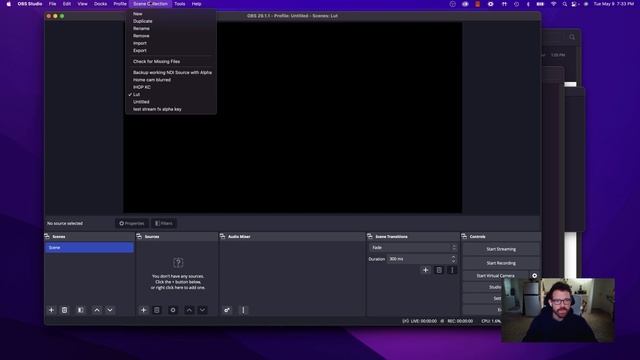Select Scene in the Scenes list
The image size is (640, 360).
pos(89,248)
